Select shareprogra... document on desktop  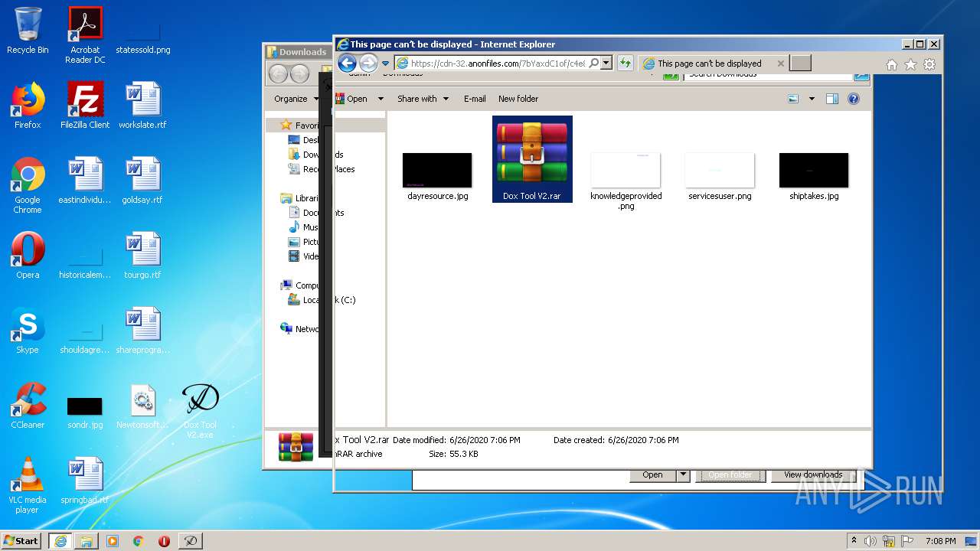pyautogui.click(x=143, y=331)
